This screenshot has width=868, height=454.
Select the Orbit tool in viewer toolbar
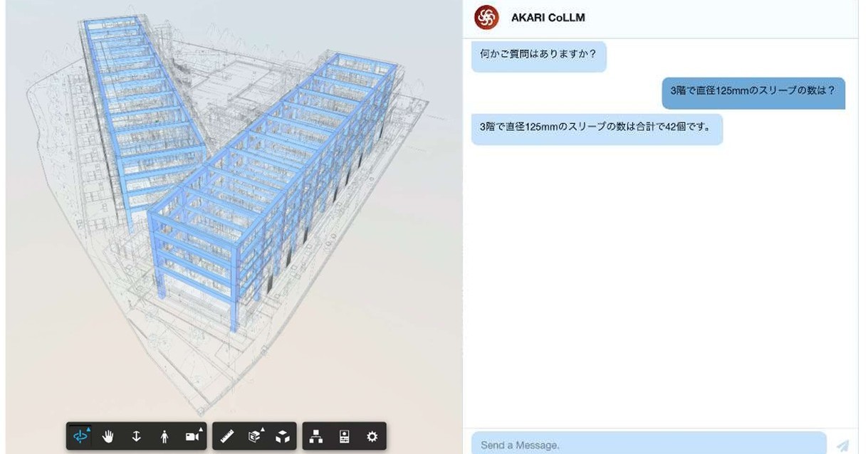[x=81, y=436]
